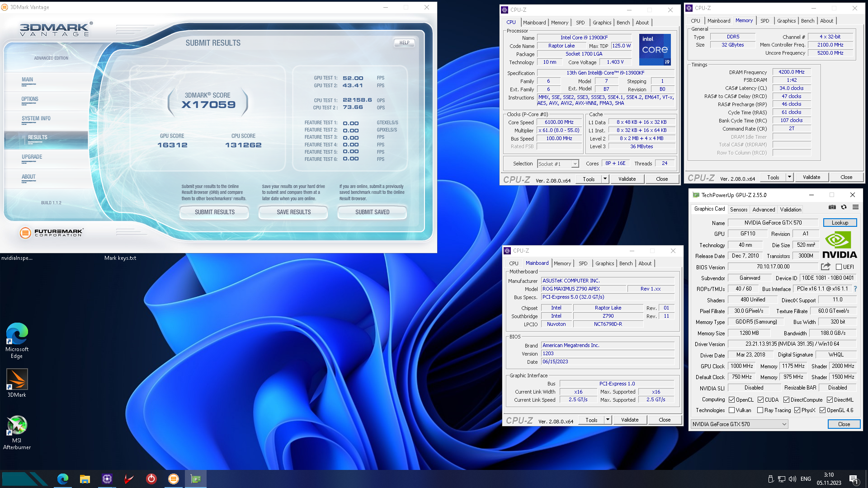Toggle the UEFI checkbox
This screenshot has width=868, height=488.
click(839, 267)
